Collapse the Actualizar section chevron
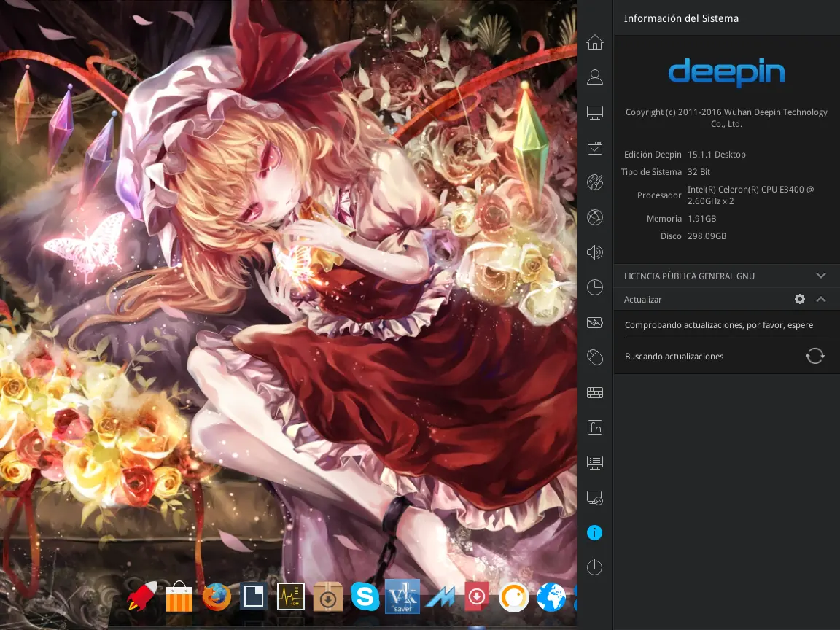 821,299
